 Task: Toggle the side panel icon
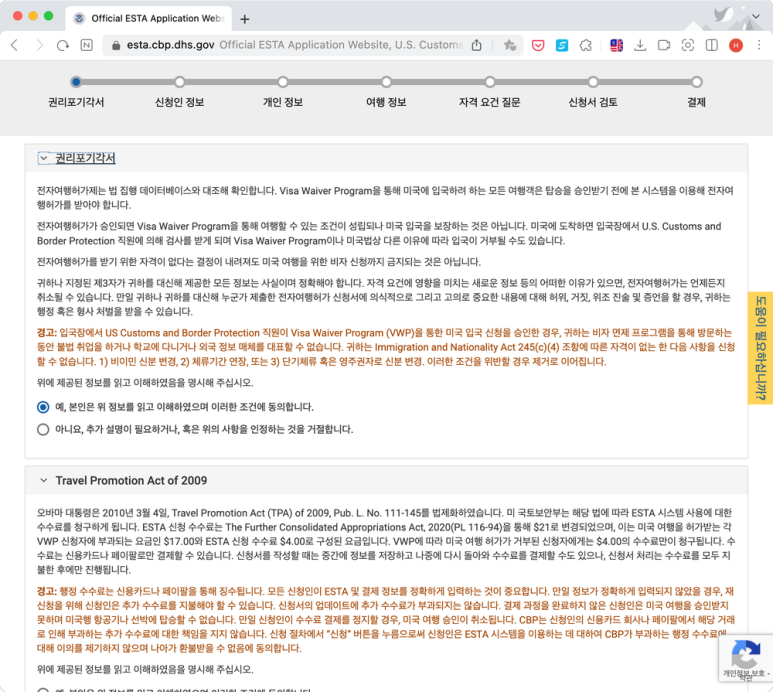pos(711,45)
